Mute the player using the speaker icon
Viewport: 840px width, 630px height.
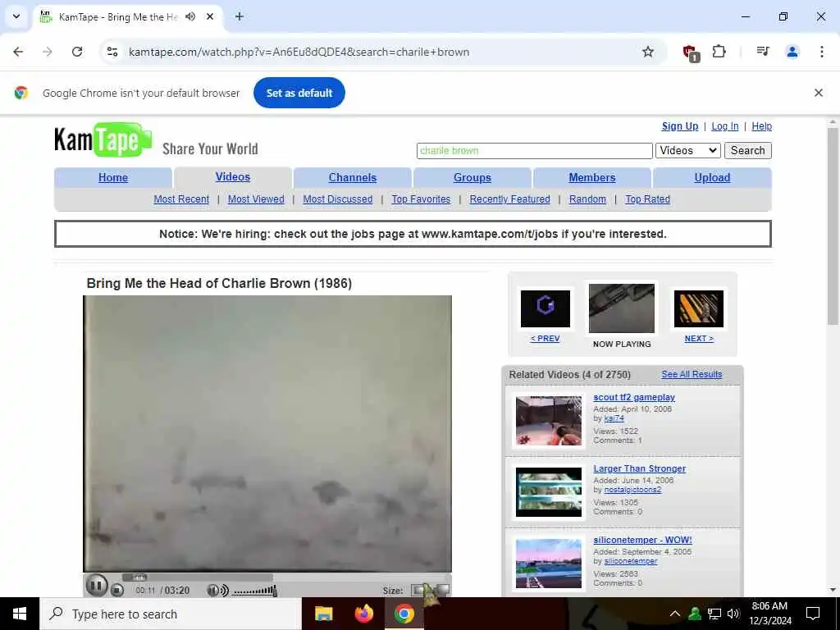tap(217, 591)
